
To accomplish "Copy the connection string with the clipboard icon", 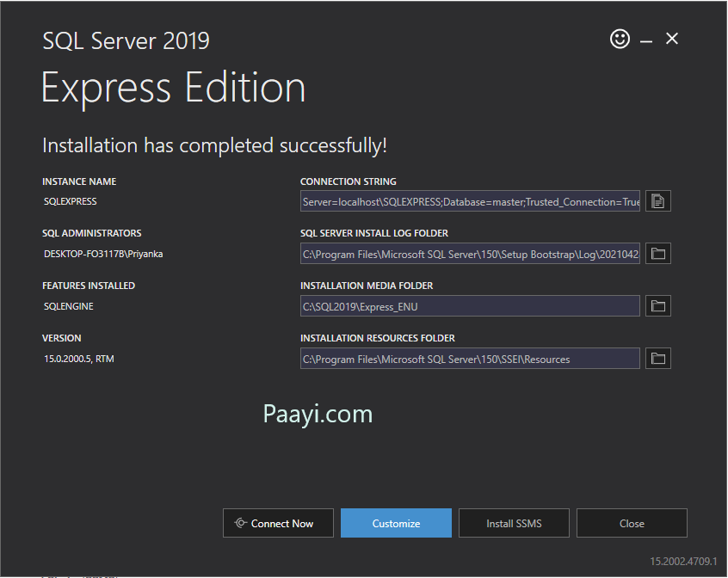I will (x=658, y=201).
